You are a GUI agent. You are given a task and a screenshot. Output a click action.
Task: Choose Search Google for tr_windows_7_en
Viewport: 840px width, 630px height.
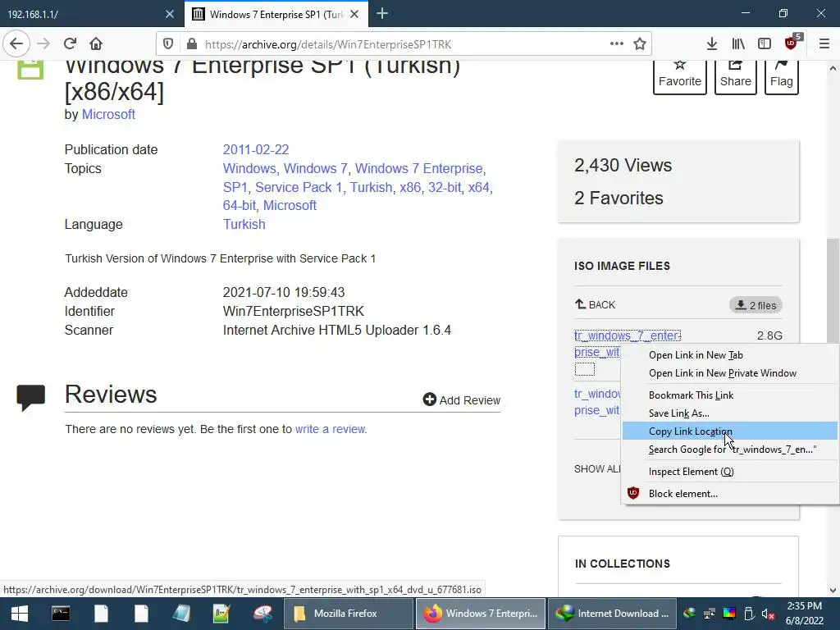(729, 450)
